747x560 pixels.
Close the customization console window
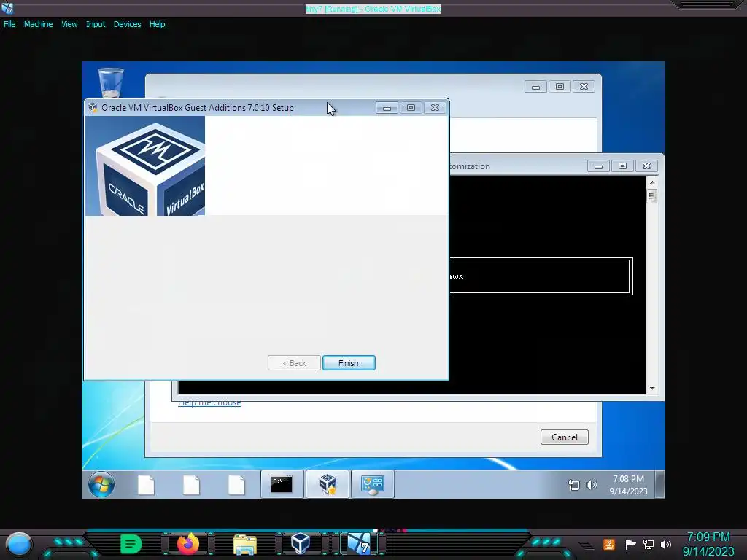[646, 166]
